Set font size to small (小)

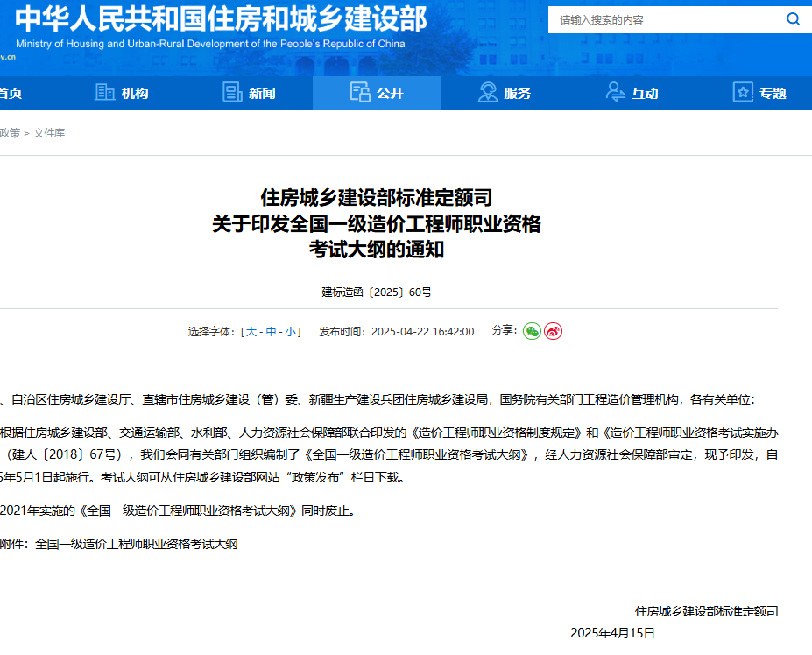coord(290,332)
